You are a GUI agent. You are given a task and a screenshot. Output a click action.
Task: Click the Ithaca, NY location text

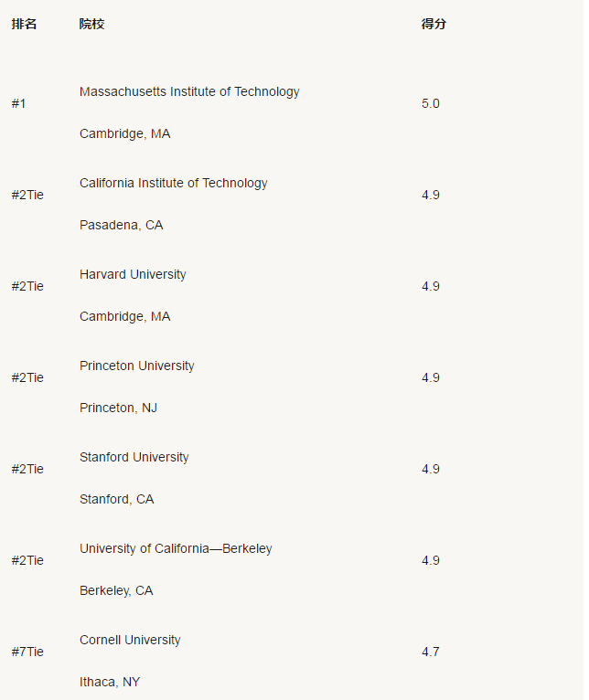coord(110,682)
